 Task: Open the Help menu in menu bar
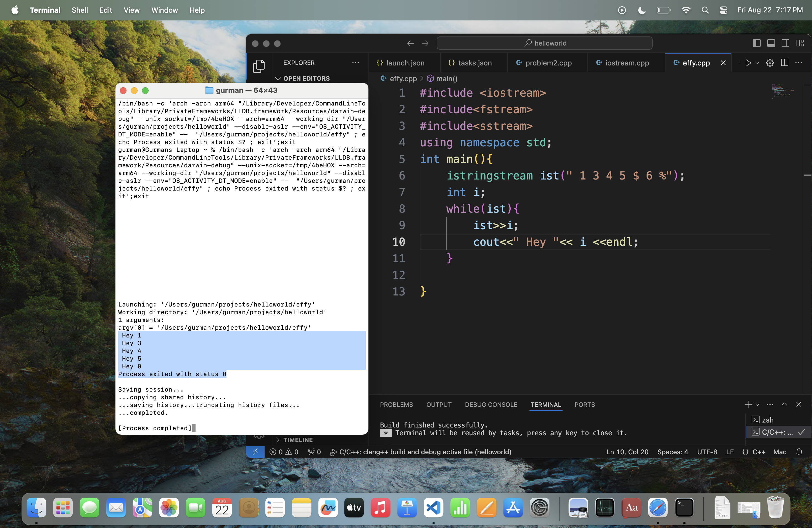point(197,10)
